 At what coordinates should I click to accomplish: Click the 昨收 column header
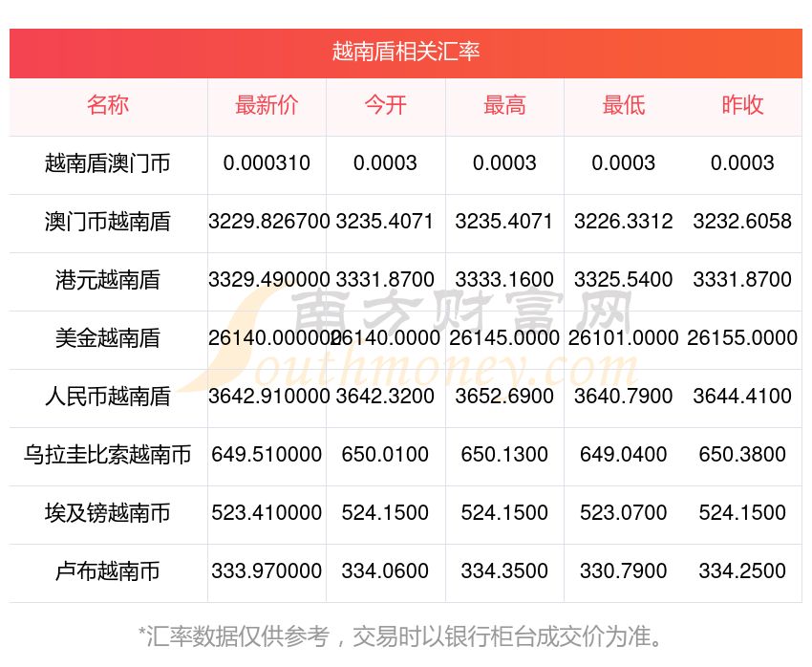(742, 105)
